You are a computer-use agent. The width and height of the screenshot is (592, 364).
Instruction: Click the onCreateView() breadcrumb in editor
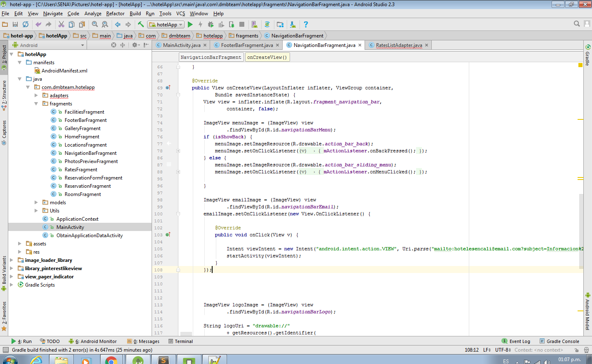267,57
